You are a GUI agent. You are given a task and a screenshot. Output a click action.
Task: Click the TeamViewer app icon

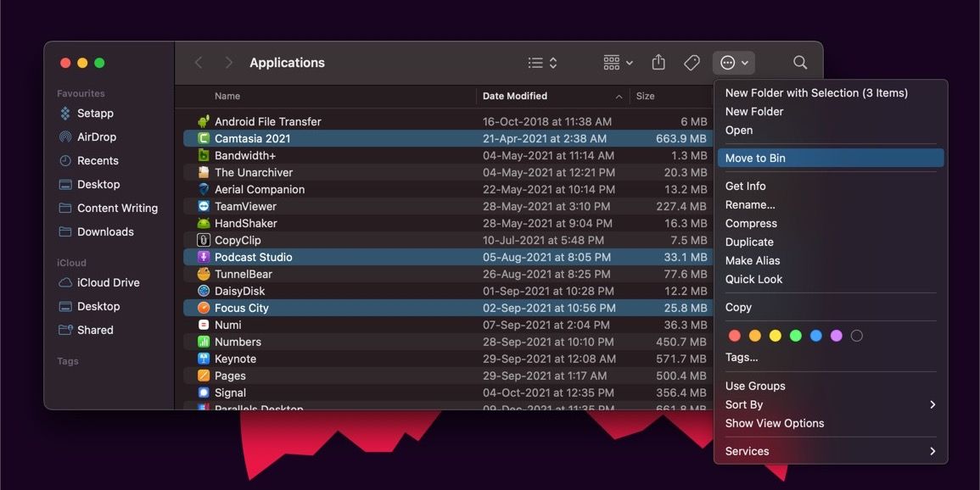tap(203, 206)
